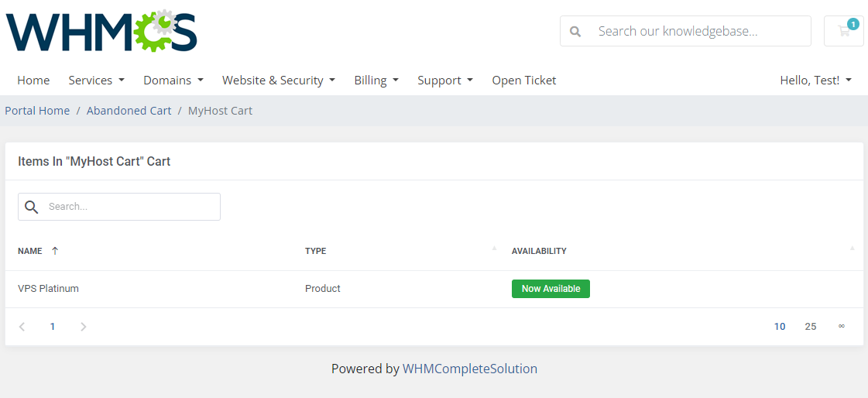
Task: Go to the Abandoned Cart breadcrumb
Action: [129, 111]
